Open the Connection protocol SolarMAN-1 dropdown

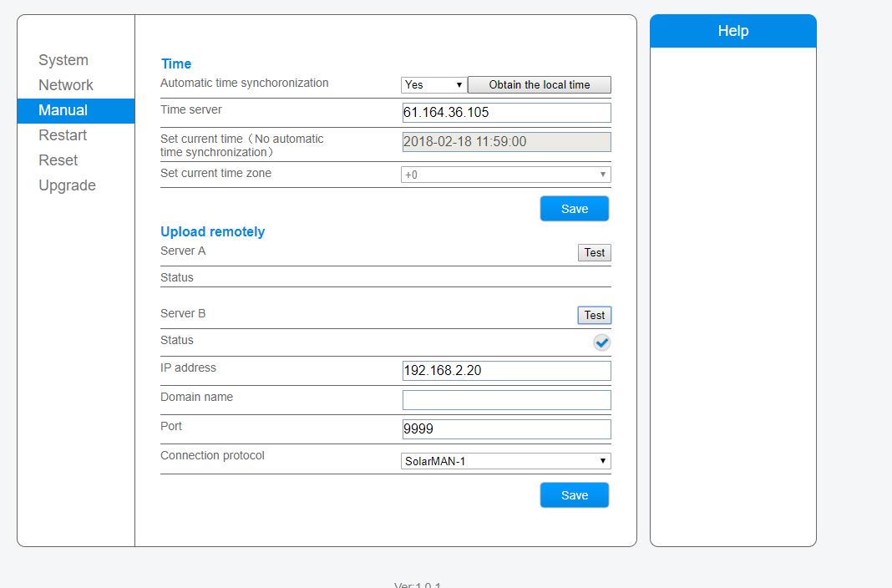(x=506, y=461)
